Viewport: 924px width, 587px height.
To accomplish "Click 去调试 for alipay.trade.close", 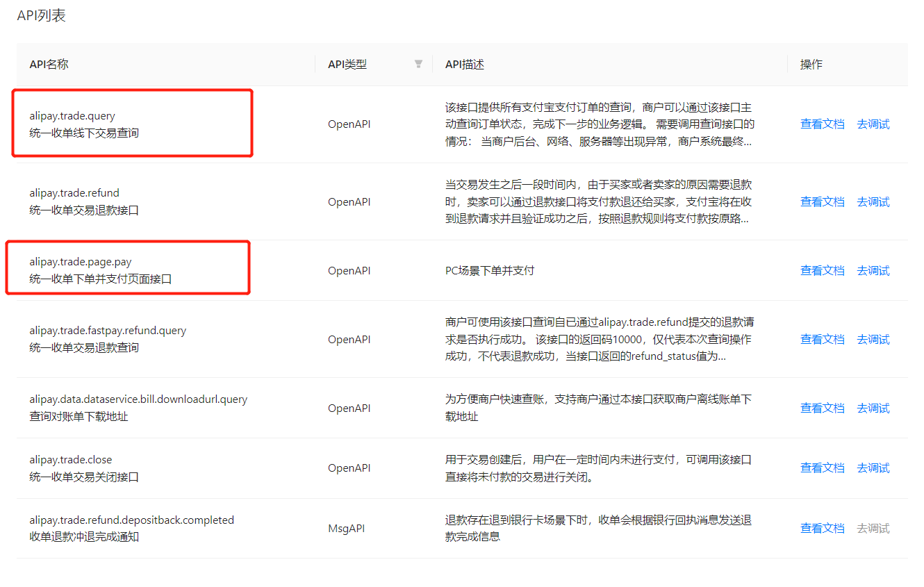I will [873, 468].
